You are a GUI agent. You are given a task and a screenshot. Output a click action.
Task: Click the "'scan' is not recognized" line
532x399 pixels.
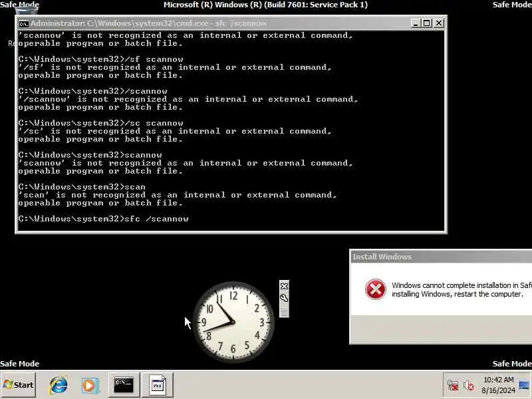tap(177, 195)
